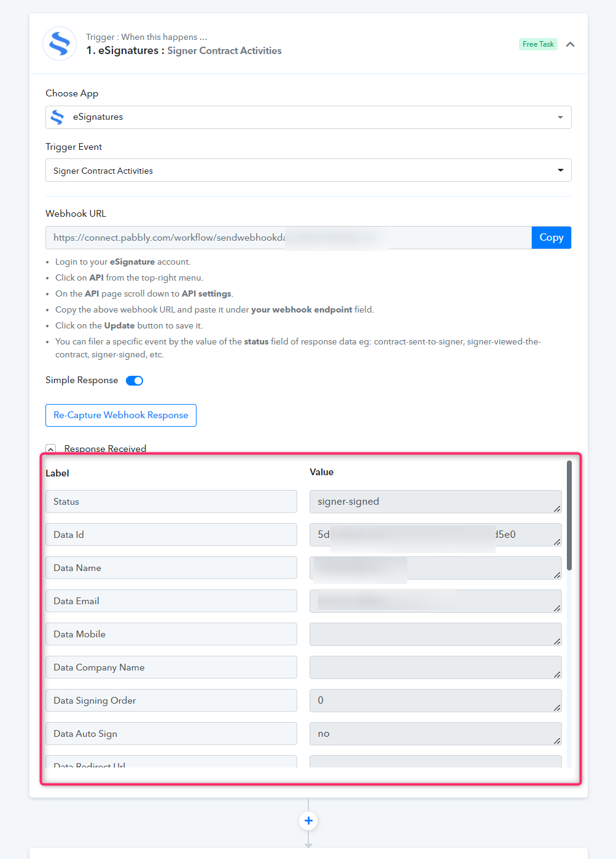Click the Status label field
This screenshot has height=859, width=616.
point(171,502)
